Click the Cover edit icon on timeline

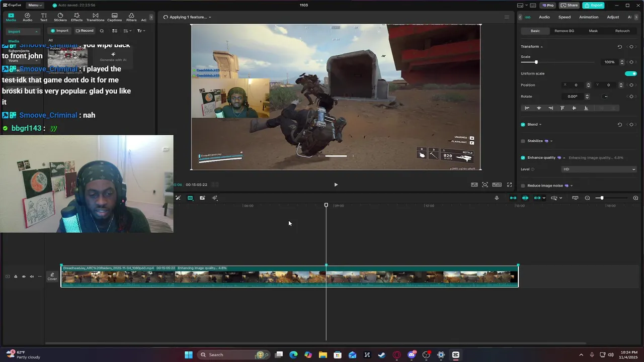pos(52,277)
